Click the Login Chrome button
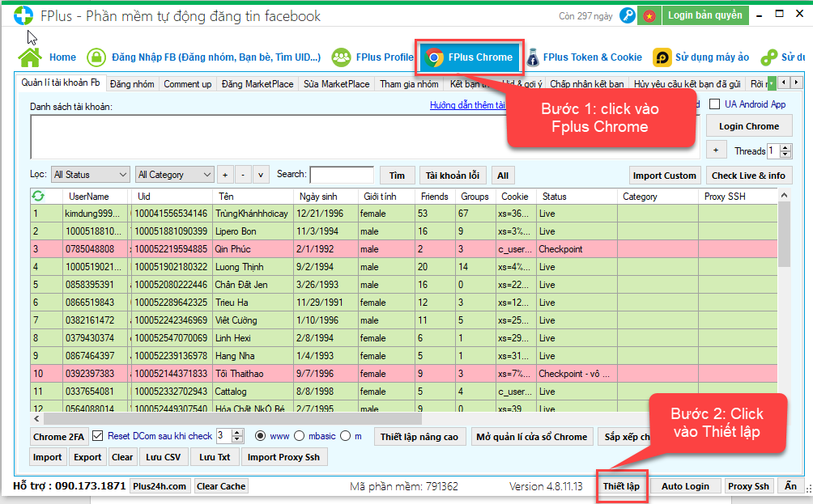The image size is (813, 504). pyautogui.click(x=749, y=126)
